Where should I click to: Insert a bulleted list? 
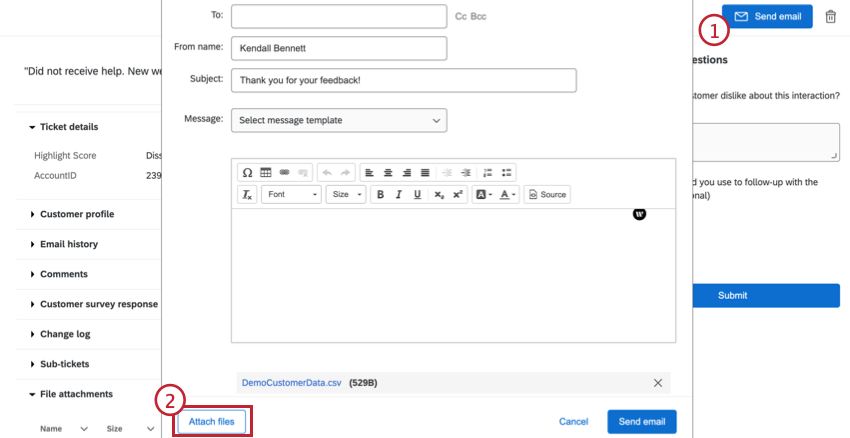(x=506, y=173)
